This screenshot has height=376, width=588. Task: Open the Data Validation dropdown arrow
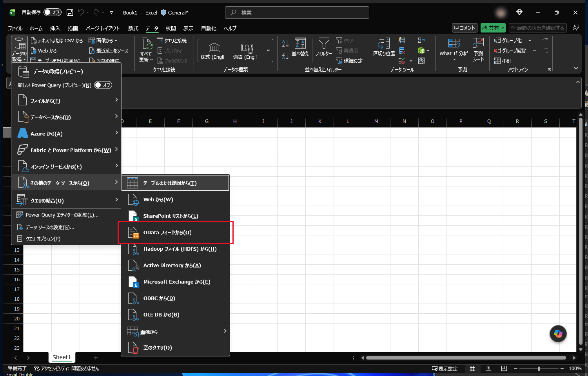pos(411,61)
